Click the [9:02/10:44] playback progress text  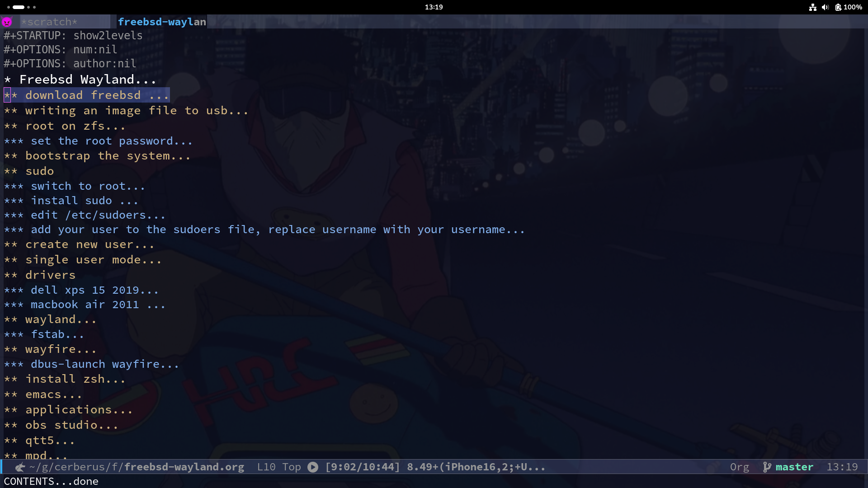click(x=363, y=467)
